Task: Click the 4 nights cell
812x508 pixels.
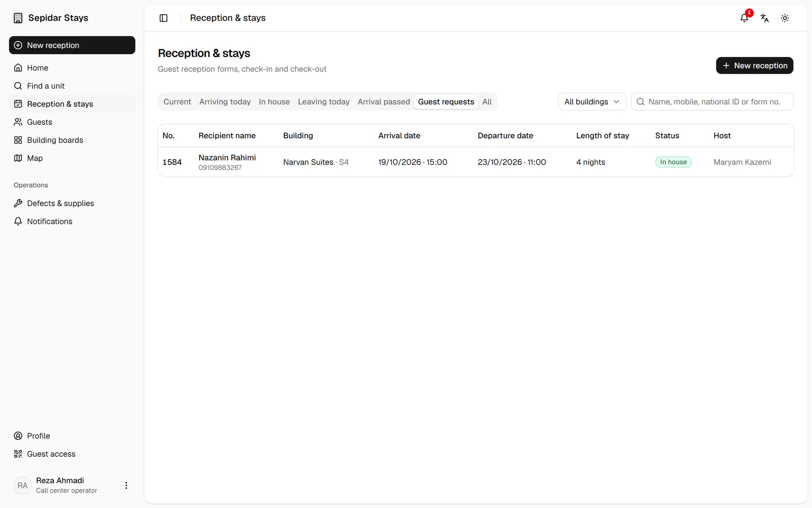Action: [591, 162]
